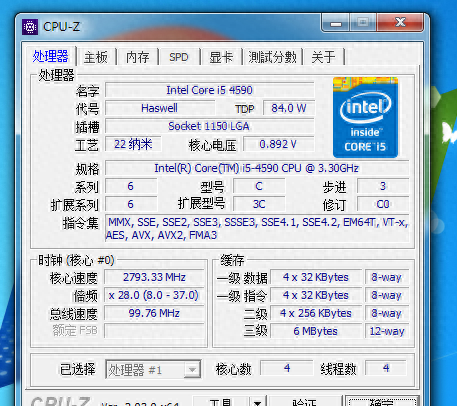The width and height of the screenshot is (457, 406).
Task: Click the 验证 button
Action: (305, 402)
